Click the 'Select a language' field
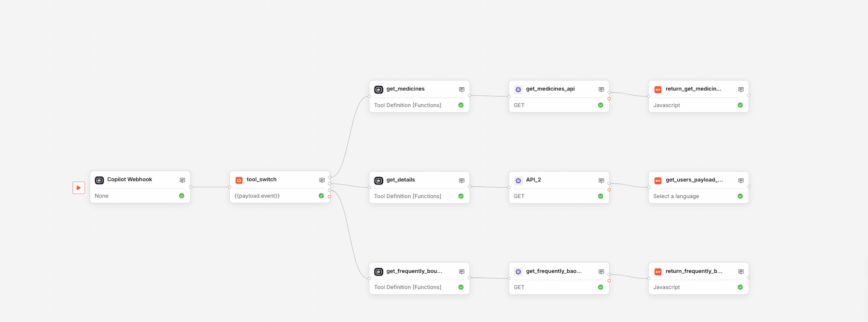 676,196
